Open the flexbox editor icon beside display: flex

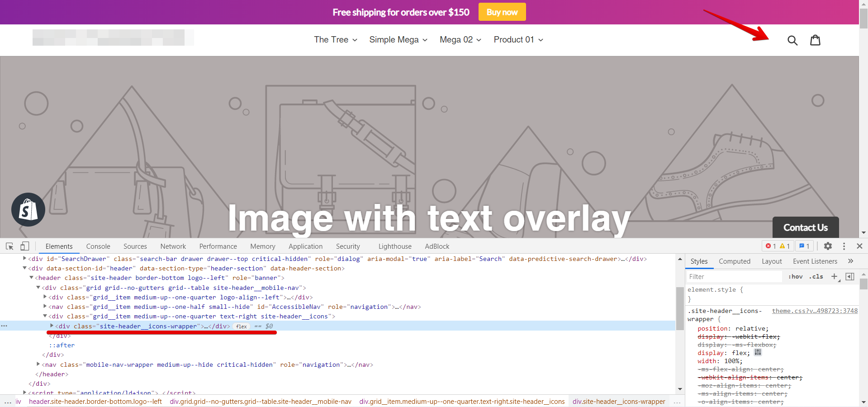coord(758,353)
